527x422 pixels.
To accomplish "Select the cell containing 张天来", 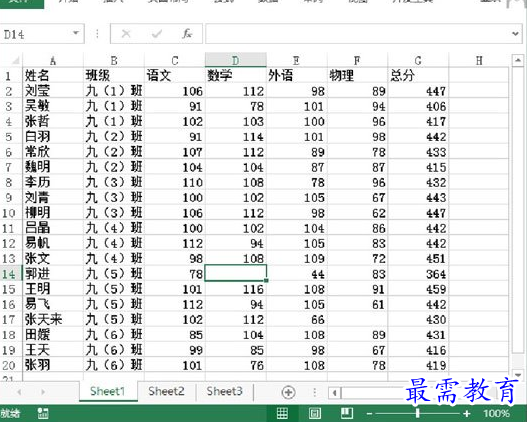I will click(x=53, y=319).
